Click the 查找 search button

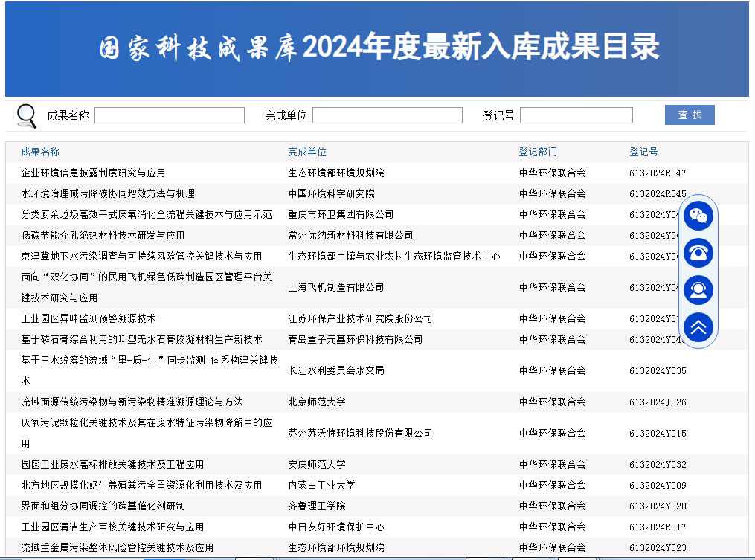690,115
